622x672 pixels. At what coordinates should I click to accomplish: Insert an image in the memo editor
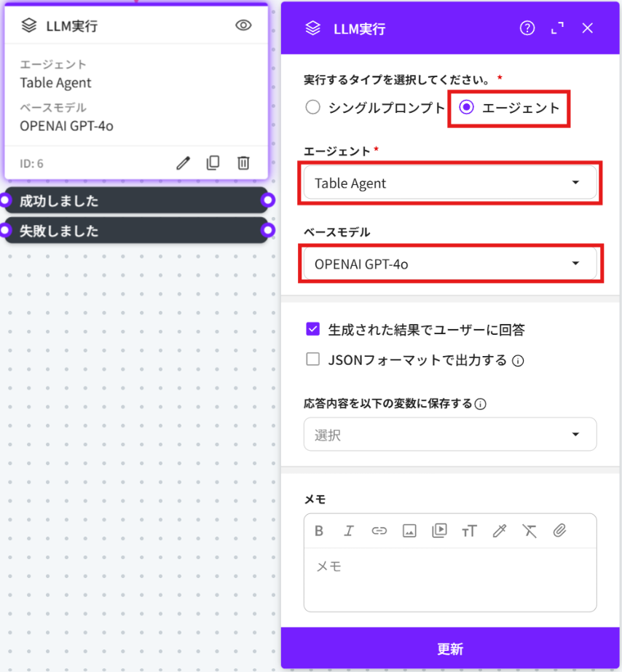click(409, 531)
